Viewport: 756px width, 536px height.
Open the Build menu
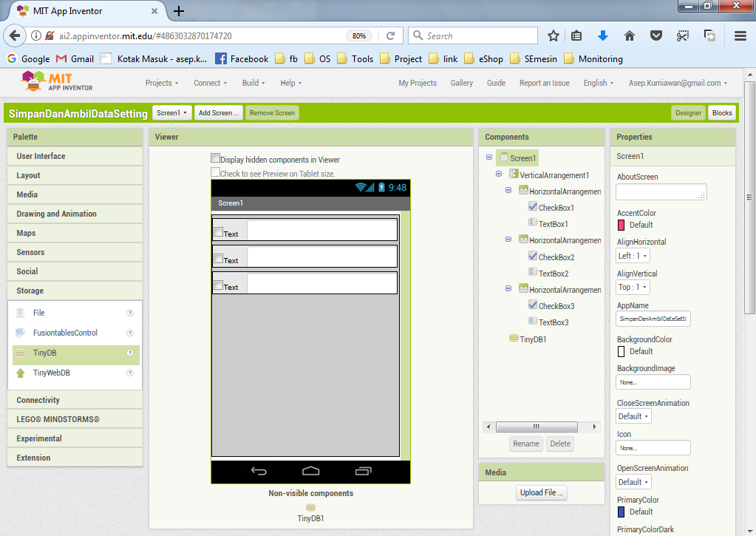[253, 83]
